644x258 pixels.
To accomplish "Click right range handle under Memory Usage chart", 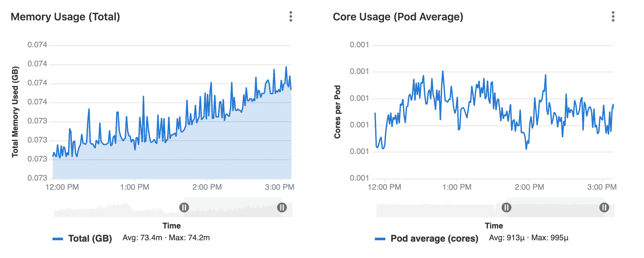I will (282, 207).
